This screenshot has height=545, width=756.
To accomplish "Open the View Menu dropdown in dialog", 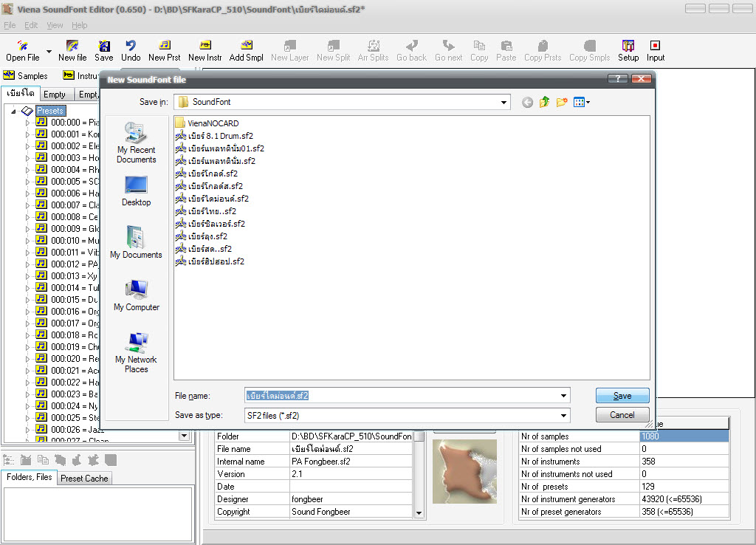I will (582, 102).
